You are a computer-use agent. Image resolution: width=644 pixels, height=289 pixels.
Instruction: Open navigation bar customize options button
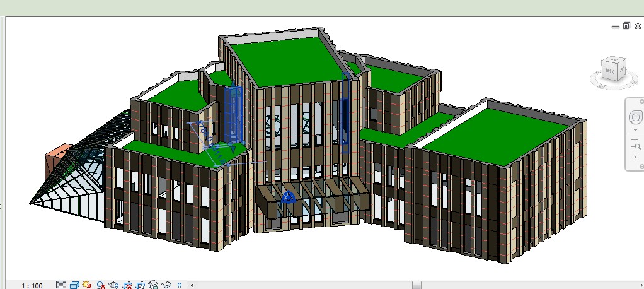[x=641, y=167]
